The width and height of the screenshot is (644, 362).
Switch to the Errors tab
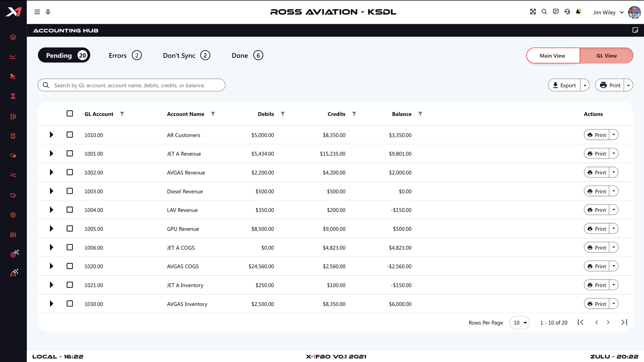point(125,55)
